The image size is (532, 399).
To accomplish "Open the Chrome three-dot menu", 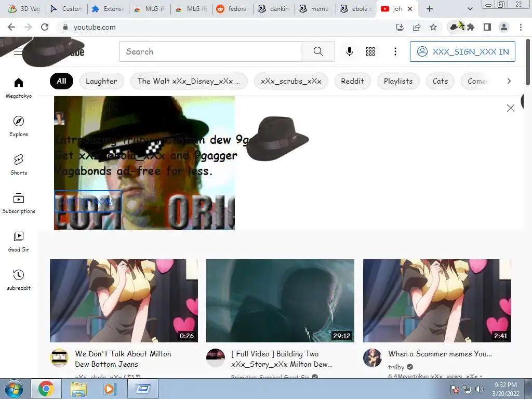I will point(521,27).
